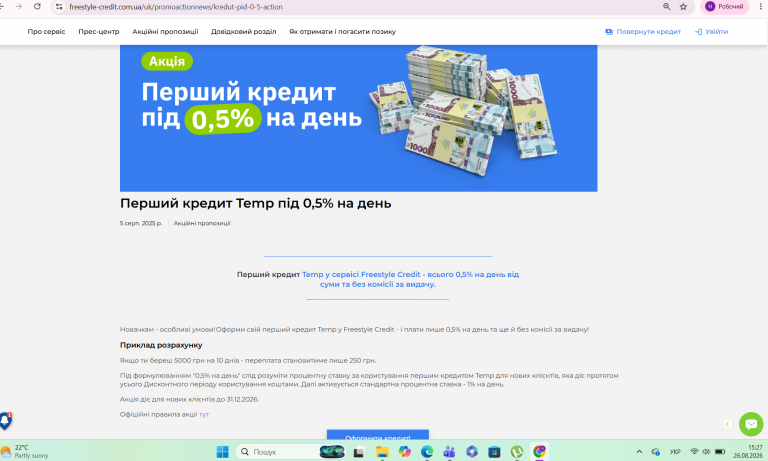Viewport: 768px width, 461px height.
Task: Click the Оформити кредит button
Action: 378,435
